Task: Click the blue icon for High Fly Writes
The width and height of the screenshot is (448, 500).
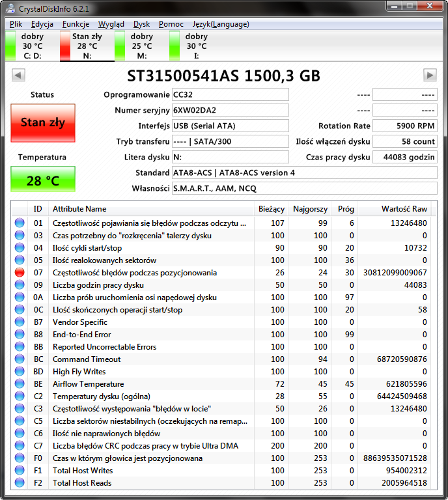Action: 20,372
